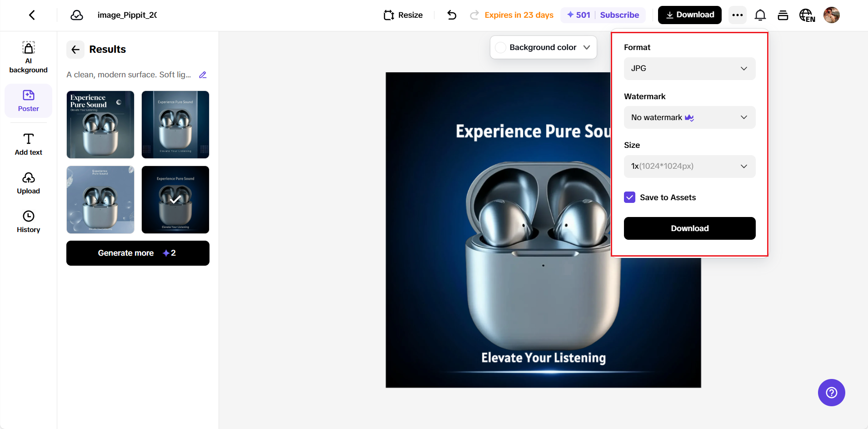
Task: Open the help question mark button
Action: pos(831,392)
